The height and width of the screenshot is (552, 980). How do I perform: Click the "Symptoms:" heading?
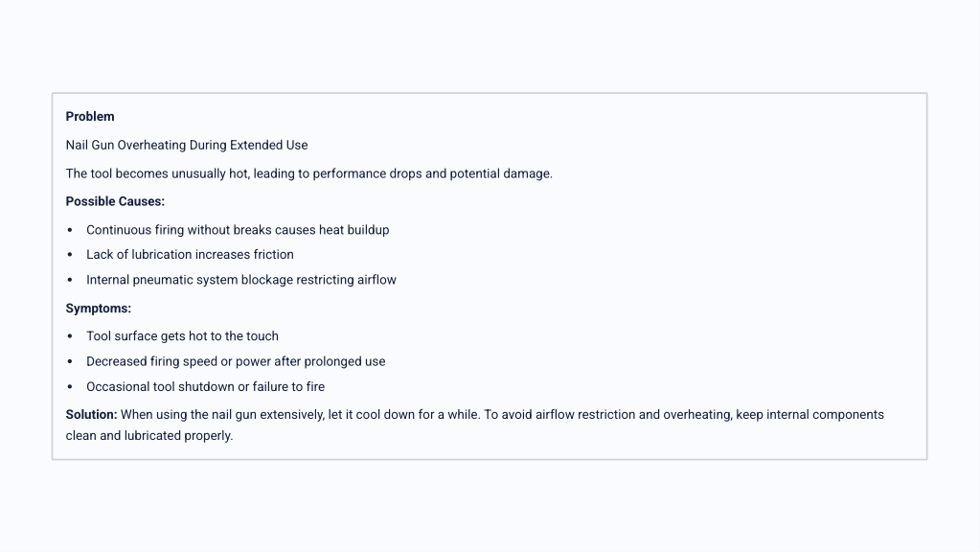pyautogui.click(x=98, y=309)
